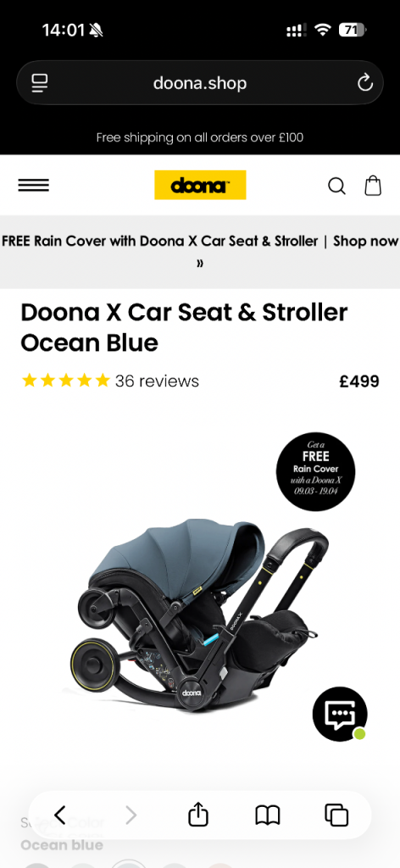Go back to previous page
This screenshot has height=868, width=400.
[60, 815]
